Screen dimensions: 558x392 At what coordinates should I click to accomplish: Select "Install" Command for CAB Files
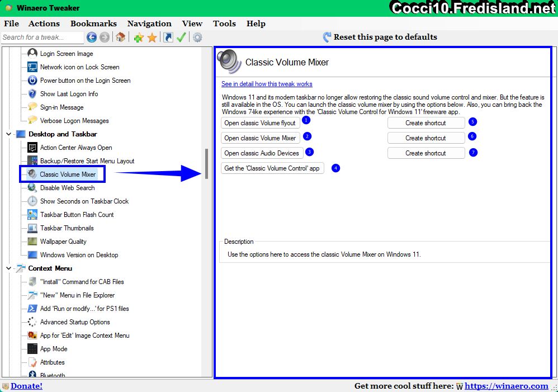(82, 282)
